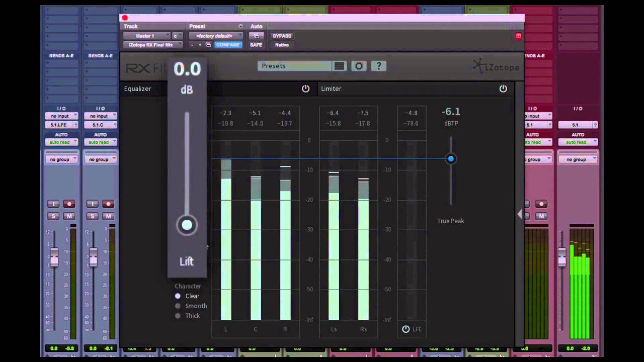
Task: Click the copy settings icon beside COMPARE
Action: [x=208, y=45]
